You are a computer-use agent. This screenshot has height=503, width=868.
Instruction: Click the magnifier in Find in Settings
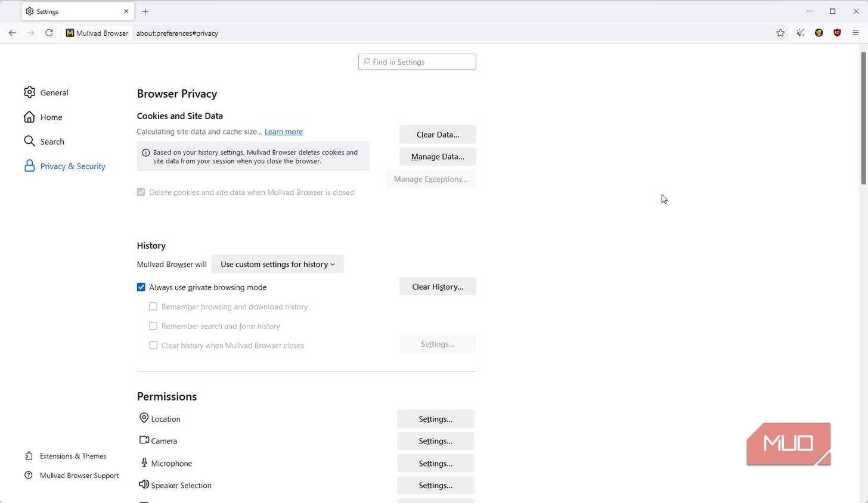[367, 61]
